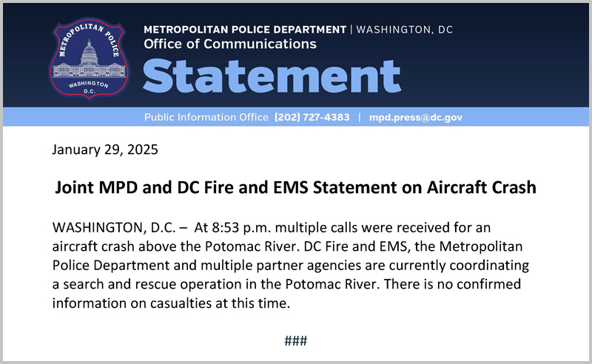Image resolution: width=592 pixels, height=364 pixels.
Task: Click the Metropolitan Police badge logo
Action: click(90, 59)
